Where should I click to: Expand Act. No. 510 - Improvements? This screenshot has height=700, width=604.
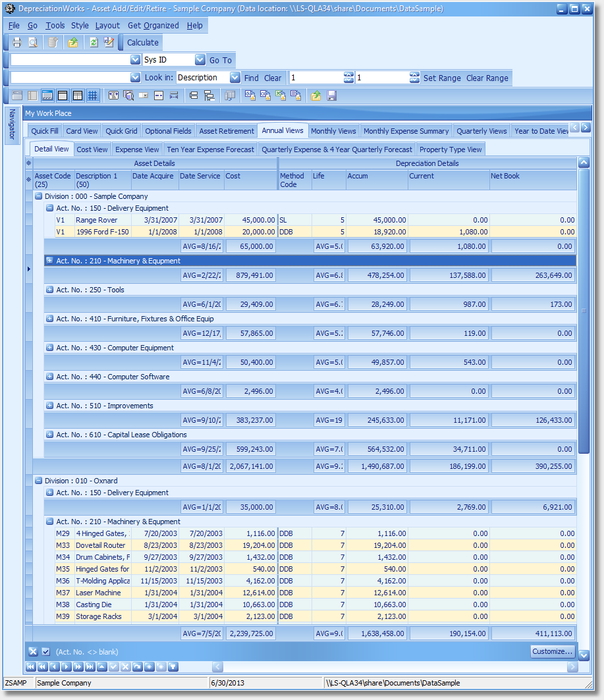coord(49,406)
